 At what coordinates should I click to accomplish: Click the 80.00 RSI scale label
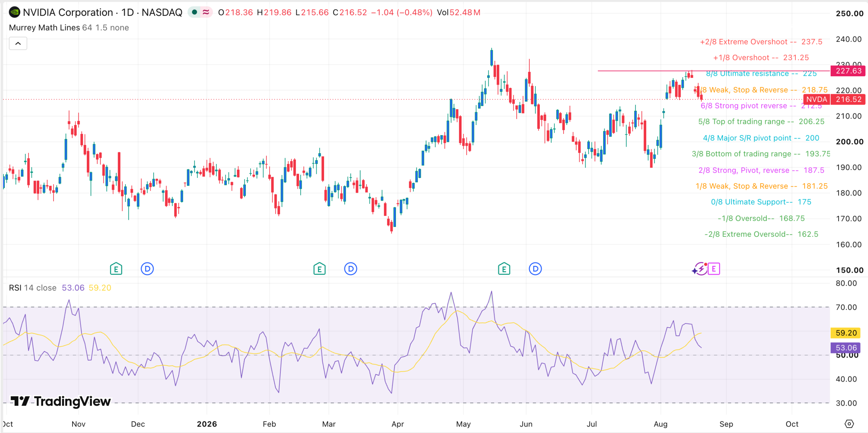tap(846, 283)
